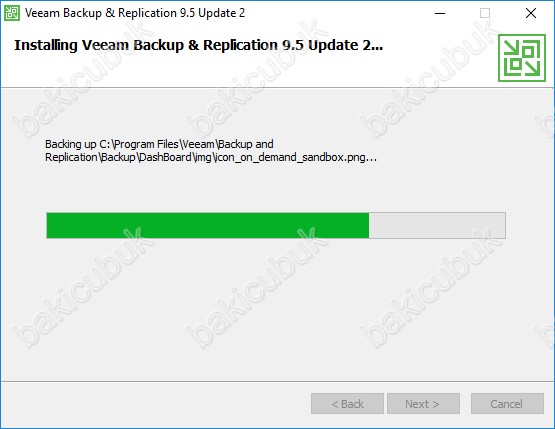
Task: Click the window title text in title bar
Action: (x=135, y=13)
